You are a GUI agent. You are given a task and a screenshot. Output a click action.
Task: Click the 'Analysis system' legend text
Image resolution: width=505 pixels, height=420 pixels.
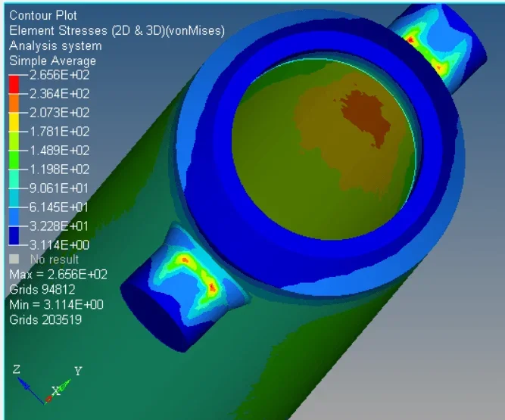coord(55,45)
